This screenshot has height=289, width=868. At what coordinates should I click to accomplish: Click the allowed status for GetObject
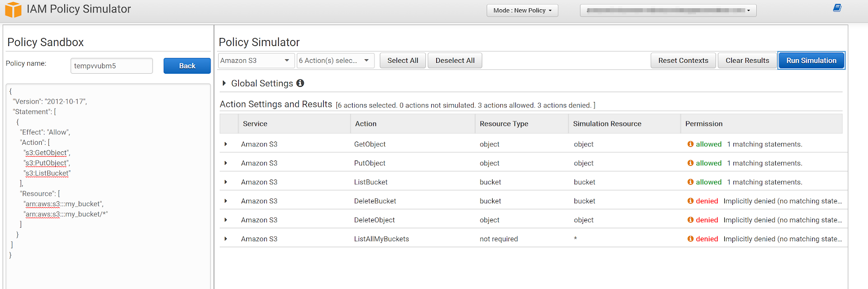point(709,144)
